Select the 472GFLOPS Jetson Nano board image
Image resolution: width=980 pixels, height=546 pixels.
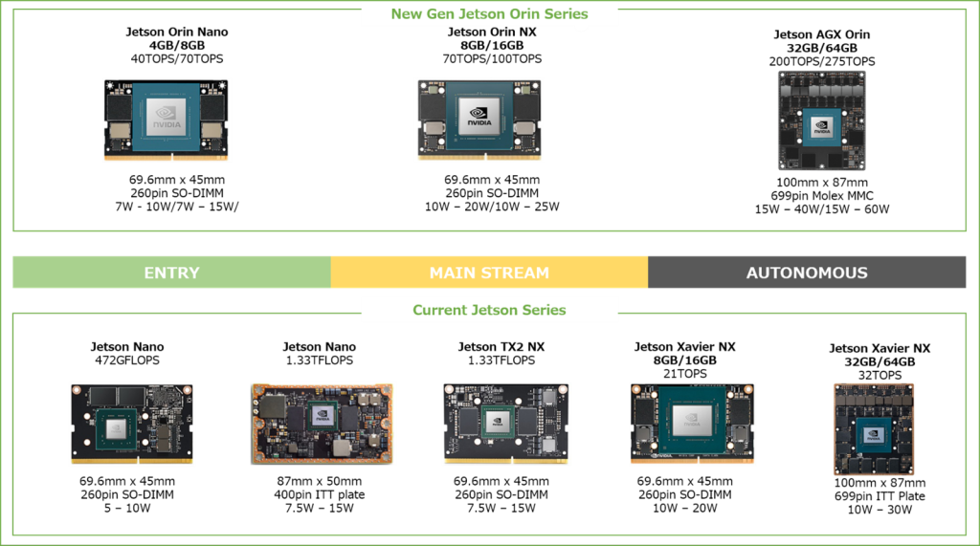pyautogui.click(x=132, y=425)
